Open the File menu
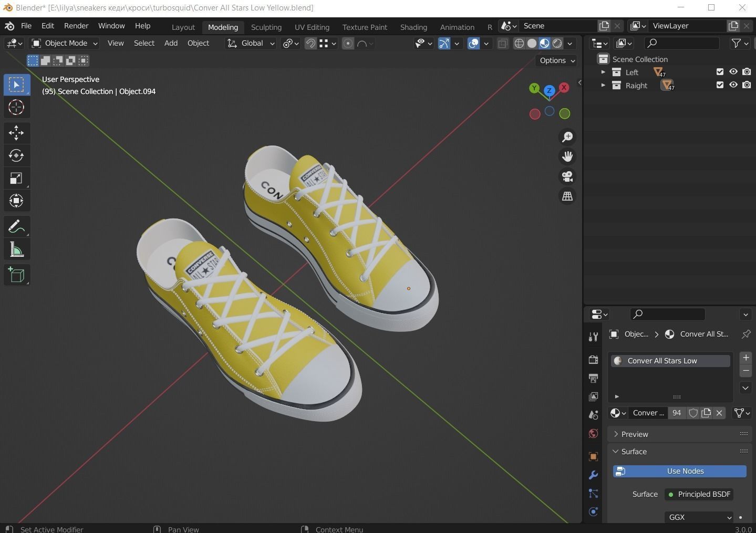 26,26
